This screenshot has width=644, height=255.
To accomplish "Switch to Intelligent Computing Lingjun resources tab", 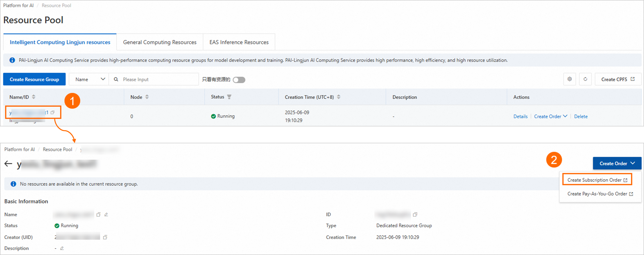I will (x=60, y=42).
